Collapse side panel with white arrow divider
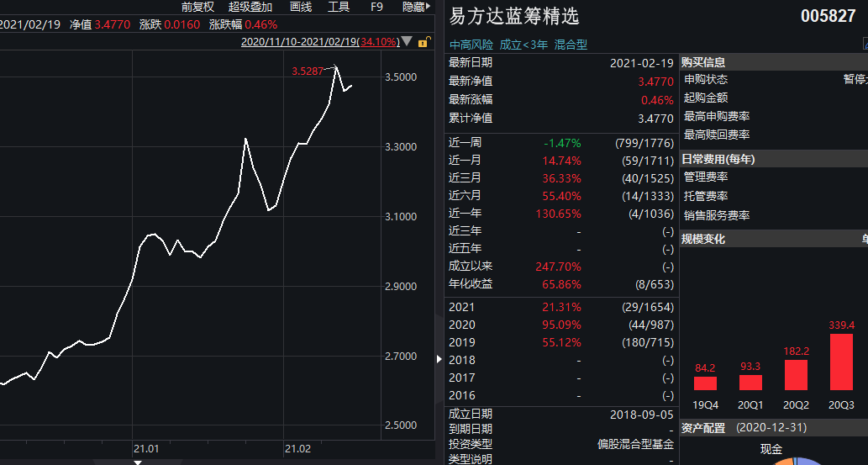Screen dimensions: 868x465 coord(439,359)
